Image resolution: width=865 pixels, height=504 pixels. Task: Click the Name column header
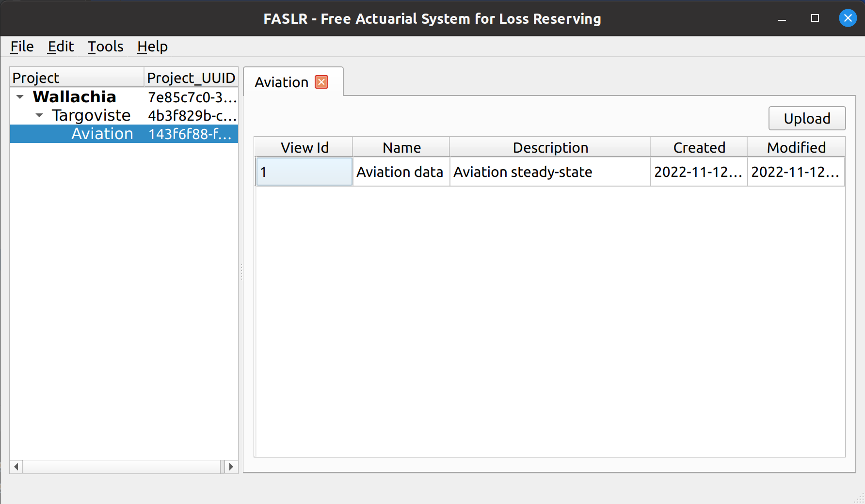click(401, 147)
